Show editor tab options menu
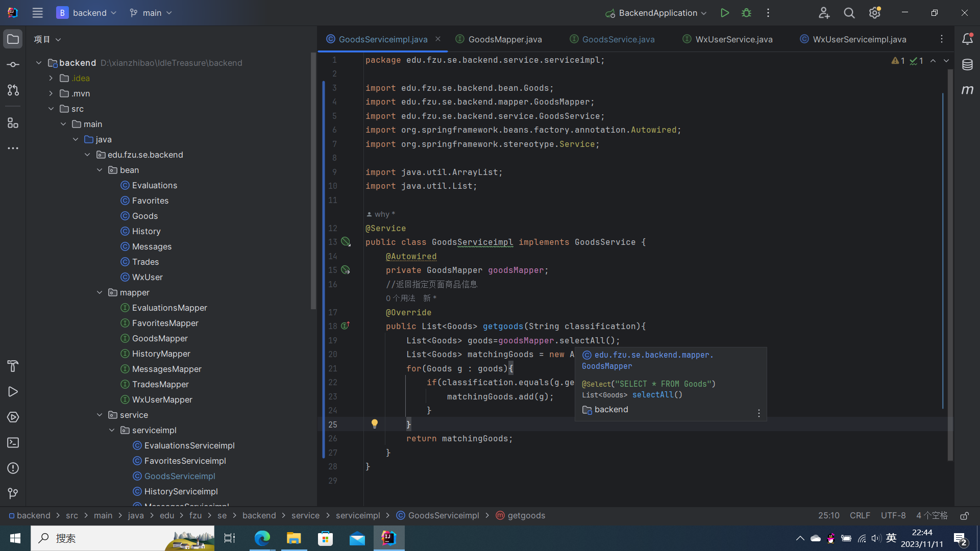 click(x=942, y=39)
